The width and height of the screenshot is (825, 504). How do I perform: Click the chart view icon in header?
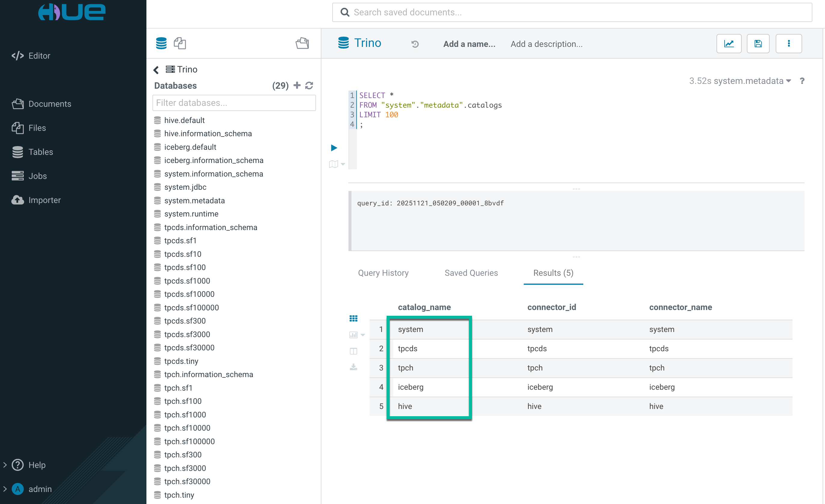click(x=728, y=44)
